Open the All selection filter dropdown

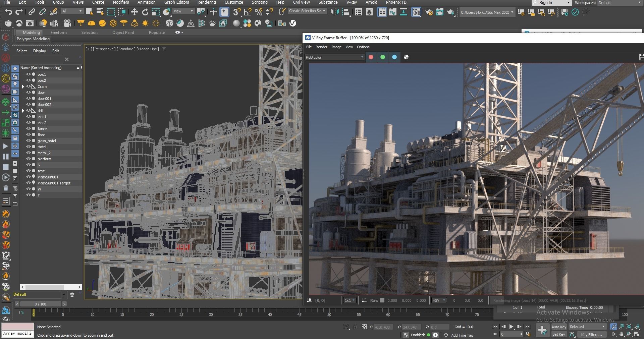coord(72,11)
